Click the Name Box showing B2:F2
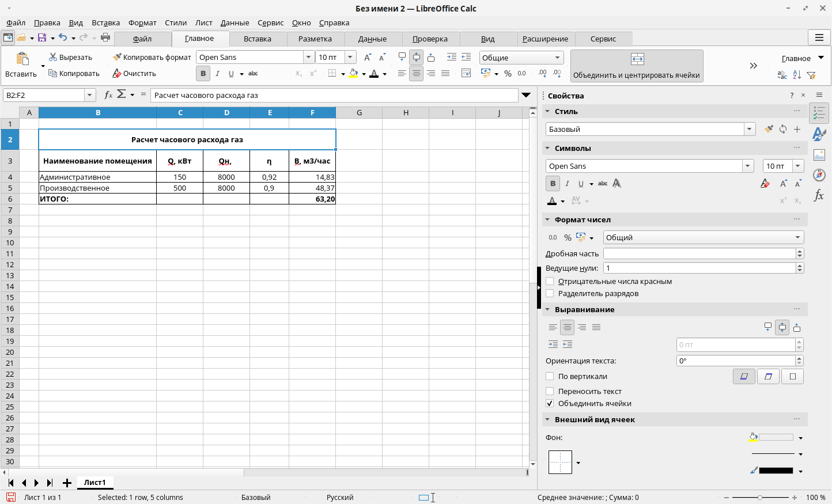The image size is (832, 504). 44,96
